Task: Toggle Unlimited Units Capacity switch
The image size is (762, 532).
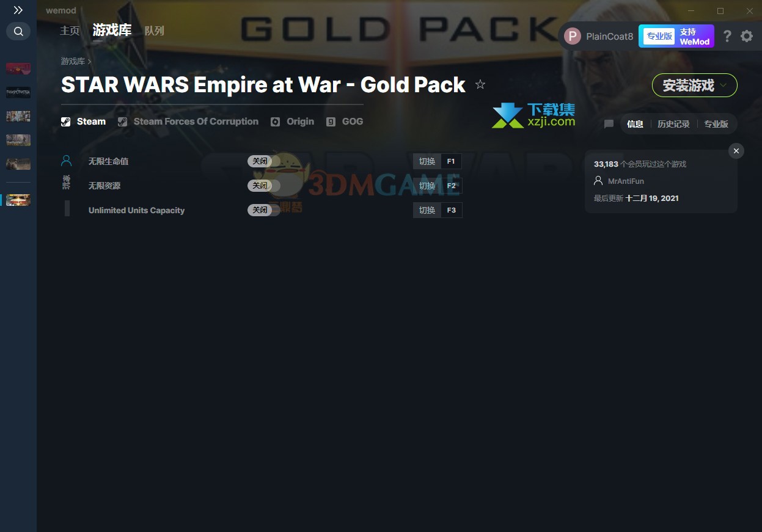Action: click(264, 210)
